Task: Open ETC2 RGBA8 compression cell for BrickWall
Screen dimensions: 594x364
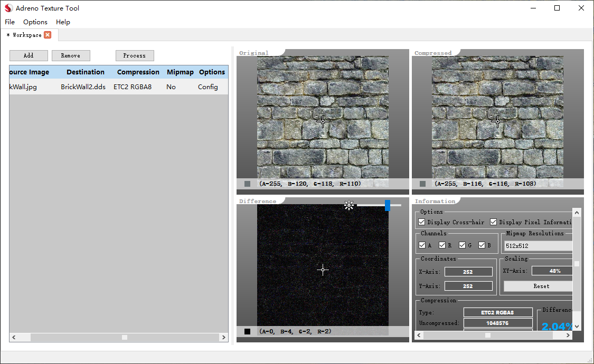Action: (133, 87)
